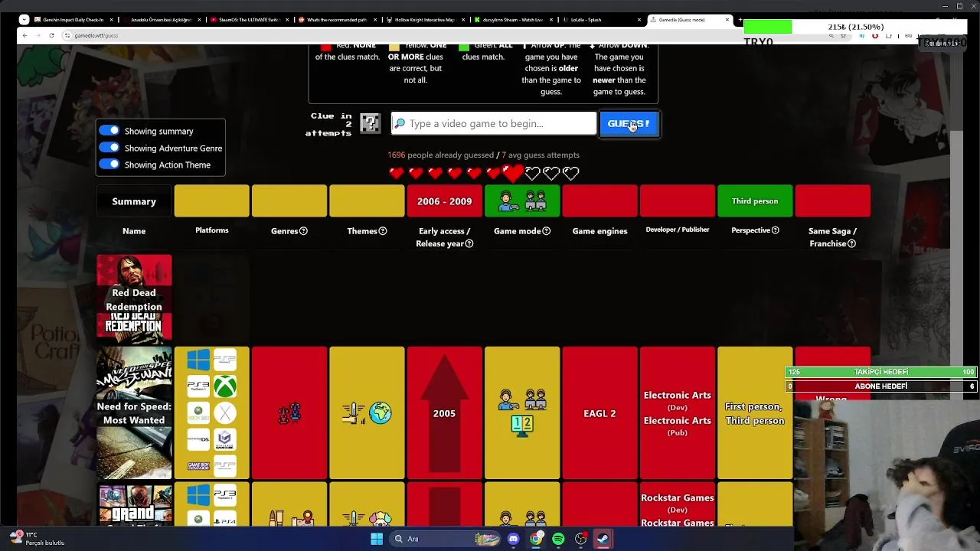The height and width of the screenshot is (551, 980).
Task: Click the TAKİPÇİ HEDEFİ follower goal bar
Action: pos(880,372)
